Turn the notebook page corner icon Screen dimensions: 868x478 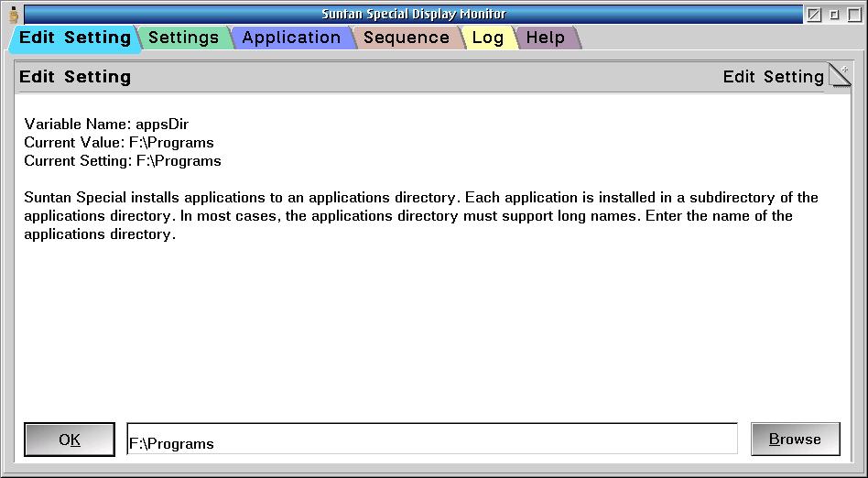pyautogui.click(x=839, y=75)
